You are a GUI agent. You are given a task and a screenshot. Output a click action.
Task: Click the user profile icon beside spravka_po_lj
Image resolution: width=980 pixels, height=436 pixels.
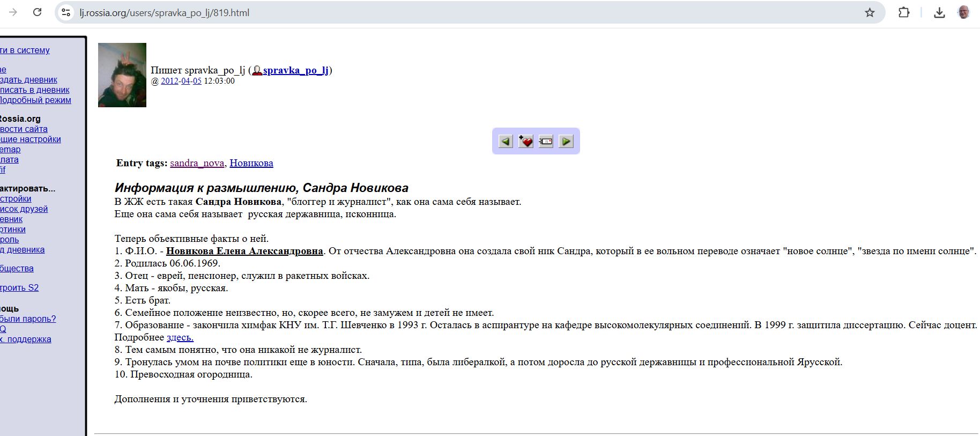tap(257, 70)
